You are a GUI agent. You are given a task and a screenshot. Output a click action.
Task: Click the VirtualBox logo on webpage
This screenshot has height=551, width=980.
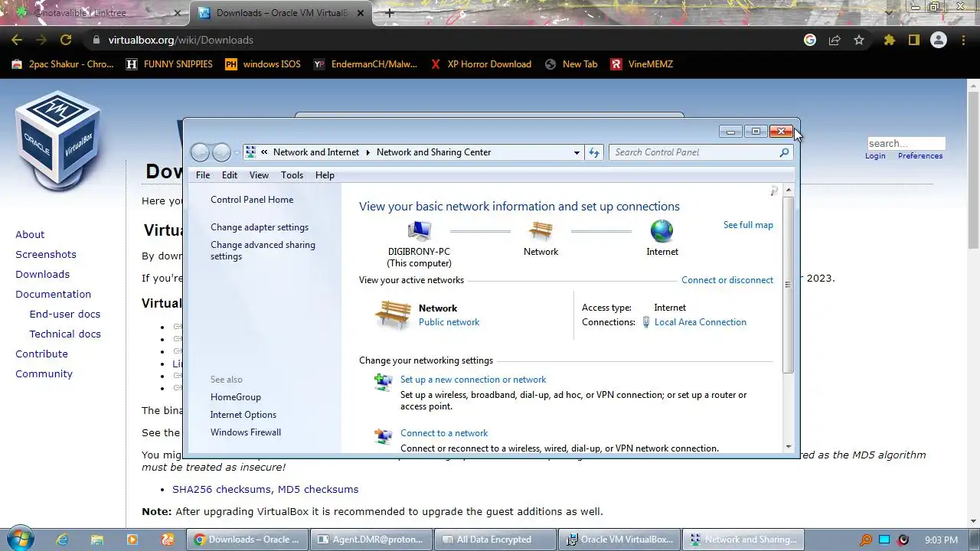pyautogui.click(x=58, y=141)
